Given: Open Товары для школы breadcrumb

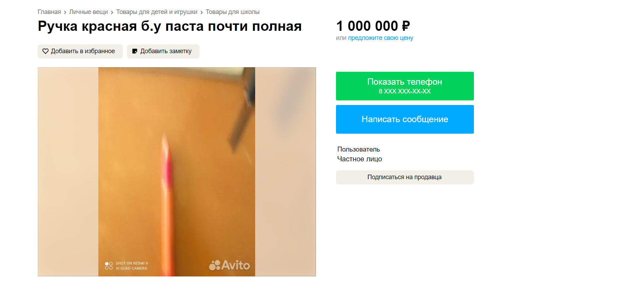Looking at the screenshot, I should coord(232,12).
